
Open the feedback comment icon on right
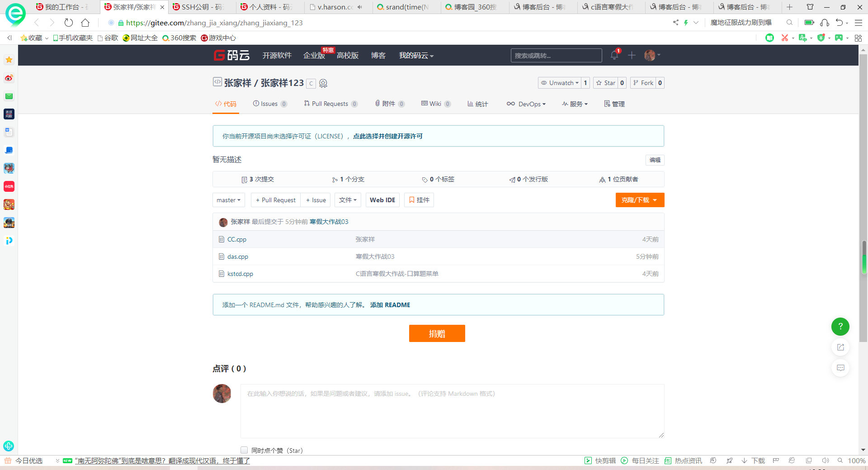[x=840, y=368]
